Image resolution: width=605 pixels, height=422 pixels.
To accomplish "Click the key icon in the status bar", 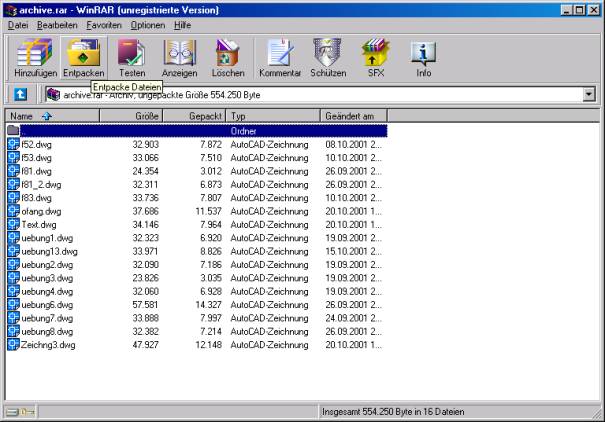I will [27, 412].
